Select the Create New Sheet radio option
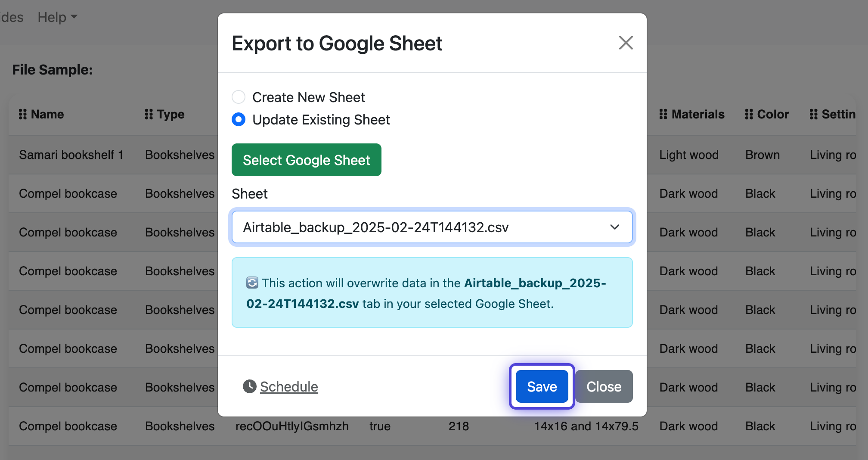This screenshot has width=868, height=460. point(239,97)
